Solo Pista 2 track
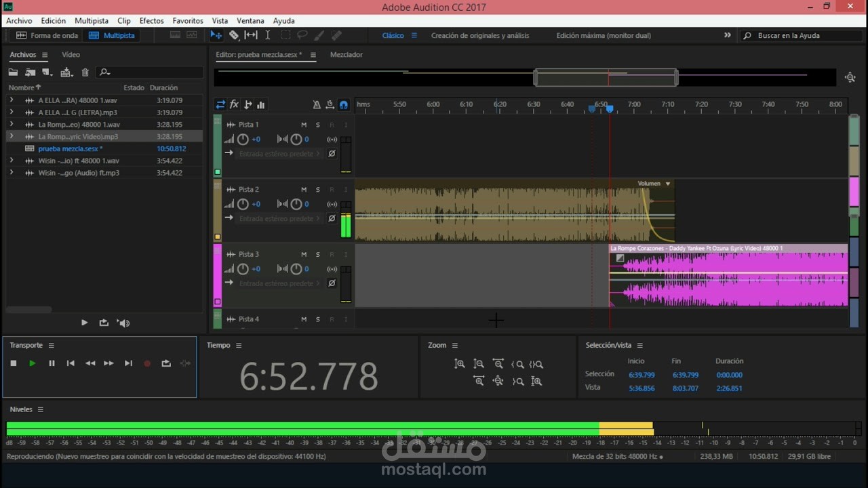 click(x=317, y=190)
